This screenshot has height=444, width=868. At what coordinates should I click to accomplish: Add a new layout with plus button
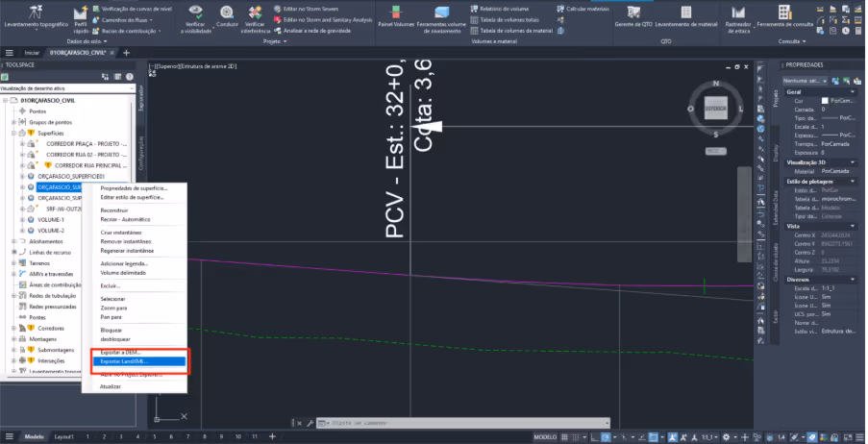tap(272, 437)
